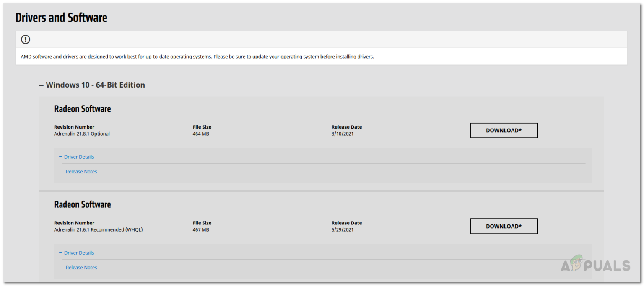
Task: Click the 8/10/2021 release date
Action: [343, 134]
